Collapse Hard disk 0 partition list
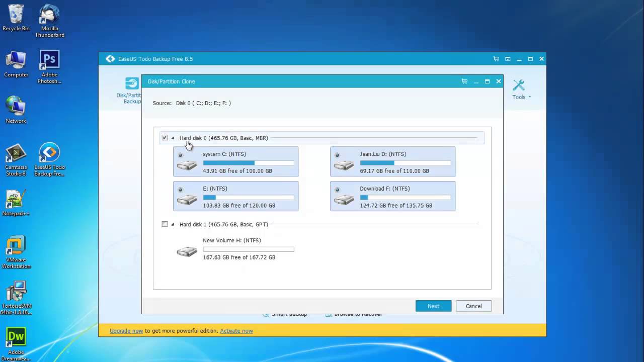Viewport: 644px width, 362px height. click(x=173, y=138)
